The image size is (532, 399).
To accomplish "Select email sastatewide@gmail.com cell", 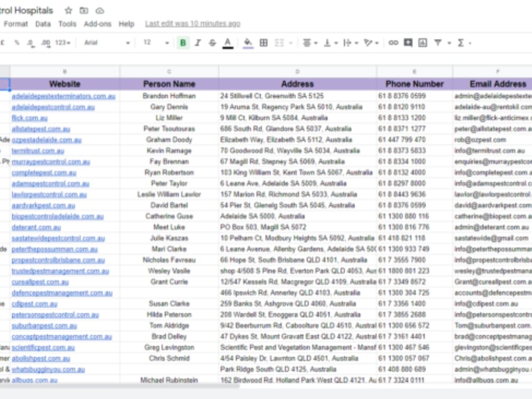I will [x=492, y=238].
